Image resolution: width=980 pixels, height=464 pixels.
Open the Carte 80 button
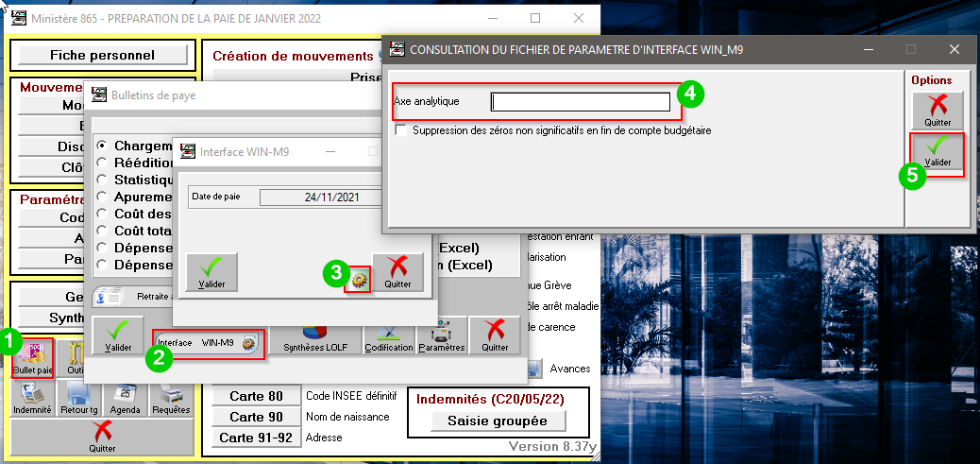click(x=256, y=395)
